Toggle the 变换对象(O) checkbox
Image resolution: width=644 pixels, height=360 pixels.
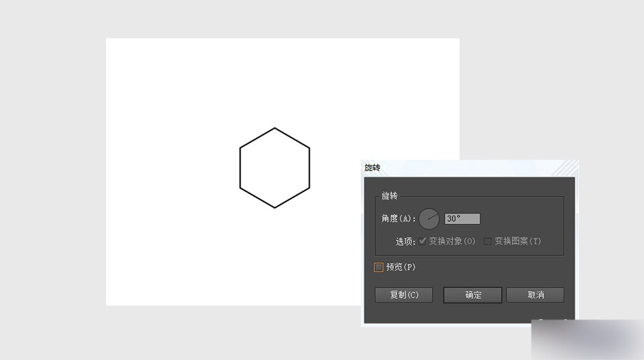point(422,241)
